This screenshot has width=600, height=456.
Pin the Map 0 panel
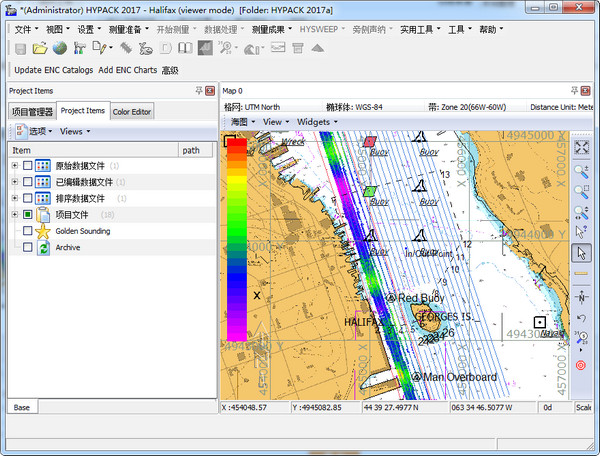(x=574, y=91)
